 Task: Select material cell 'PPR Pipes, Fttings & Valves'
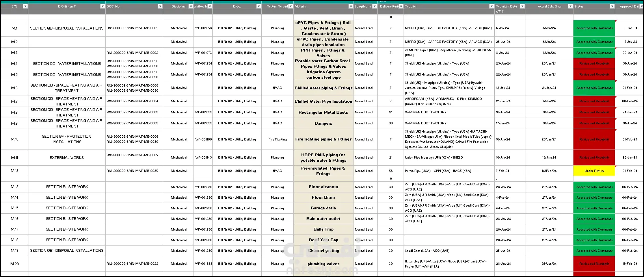coord(323,53)
